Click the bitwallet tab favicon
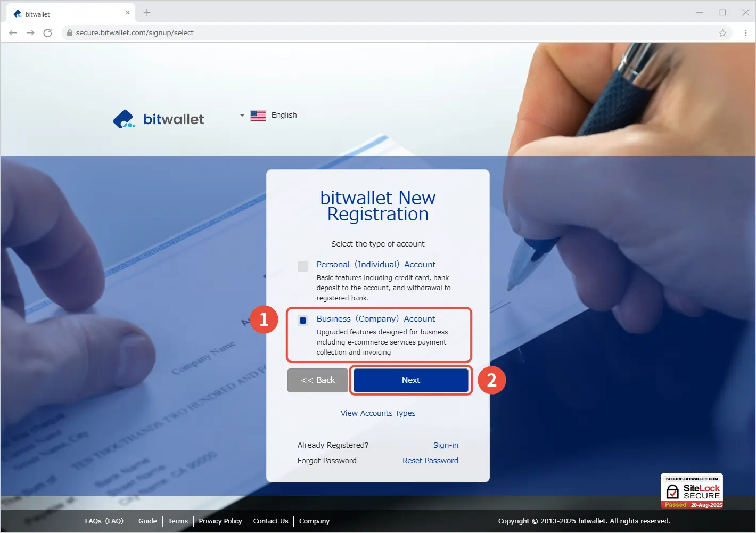Viewport: 756px width, 533px height. tap(18, 14)
